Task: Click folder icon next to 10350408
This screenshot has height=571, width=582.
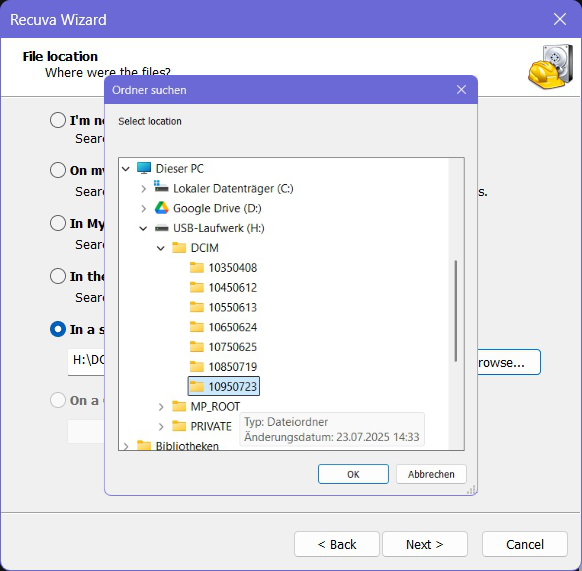Action: [x=197, y=267]
